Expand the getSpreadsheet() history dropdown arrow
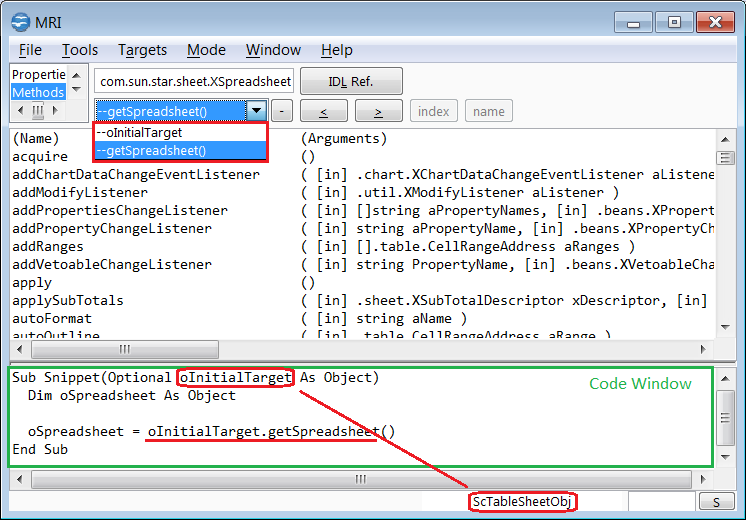The height and width of the screenshot is (520, 746). click(x=256, y=111)
